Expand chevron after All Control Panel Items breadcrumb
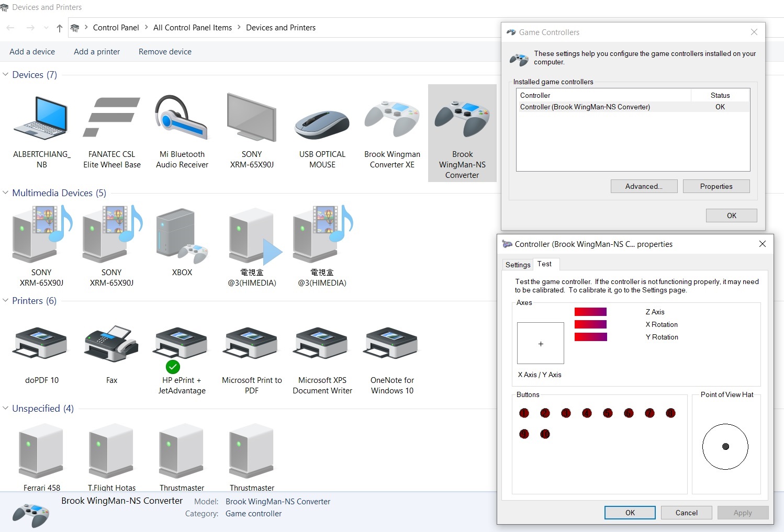Screen dimensions: 784x532 pos(239,28)
